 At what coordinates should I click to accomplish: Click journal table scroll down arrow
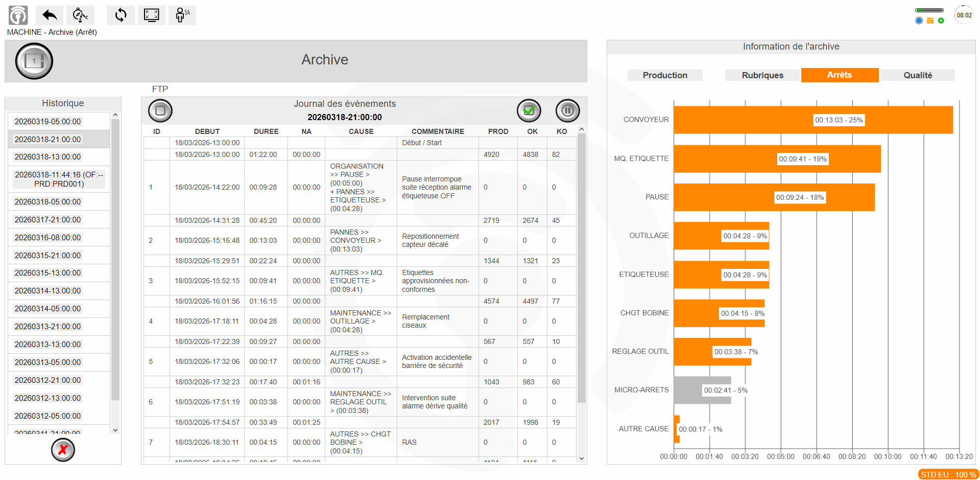tap(581, 459)
